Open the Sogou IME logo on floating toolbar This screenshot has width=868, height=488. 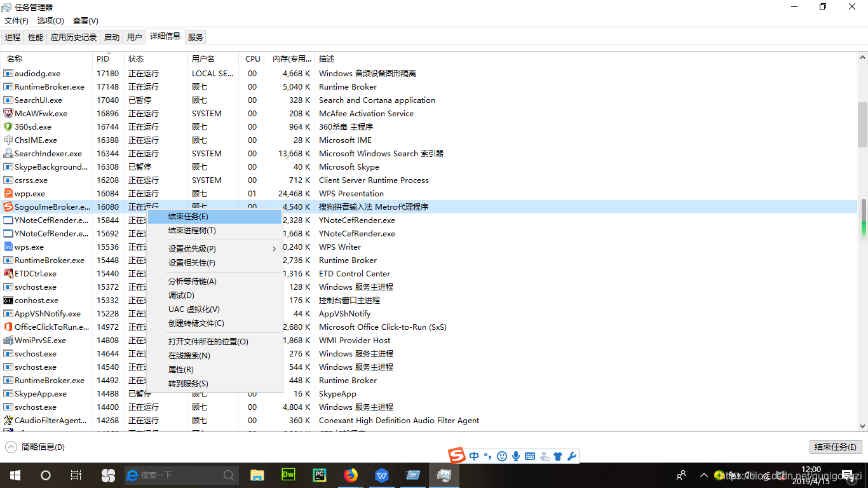click(457, 456)
